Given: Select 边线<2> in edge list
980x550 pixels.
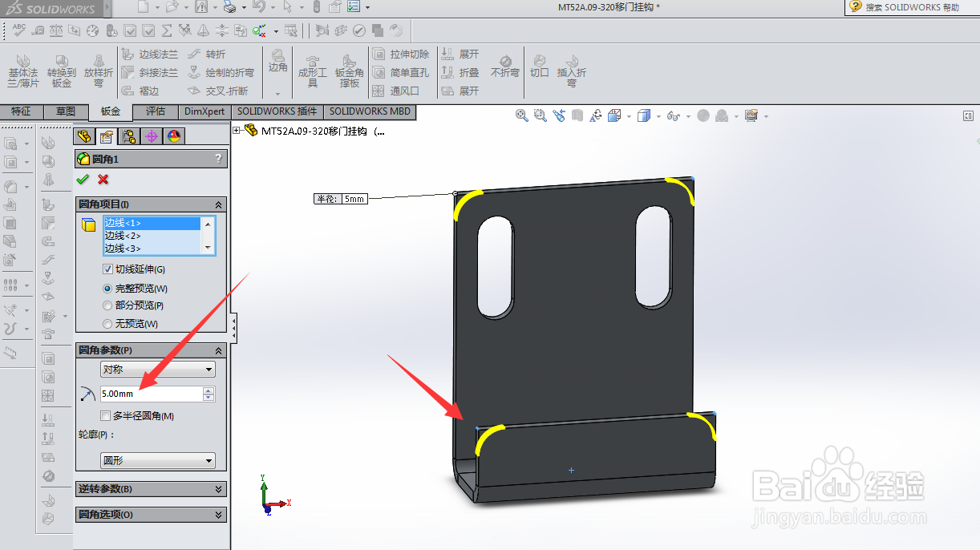Looking at the screenshot, I should (x=152, y=236).
